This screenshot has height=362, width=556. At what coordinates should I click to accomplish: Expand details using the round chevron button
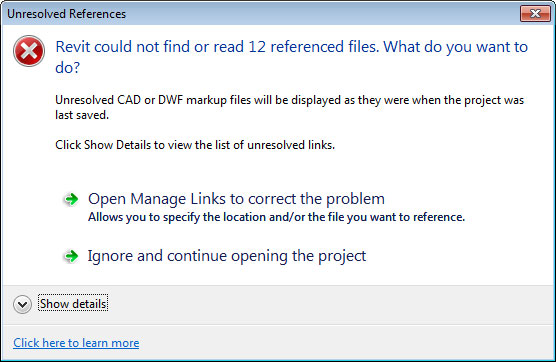(x=22, y=304)
